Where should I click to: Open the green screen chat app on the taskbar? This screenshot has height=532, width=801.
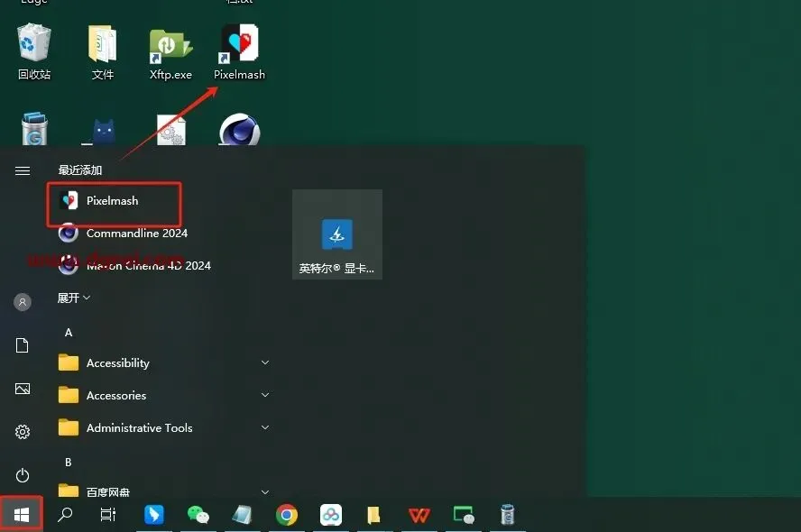[x=464, y=515]
